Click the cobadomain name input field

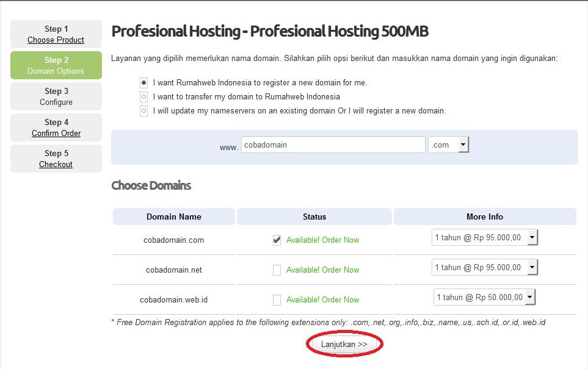click(x=333, y=145)
